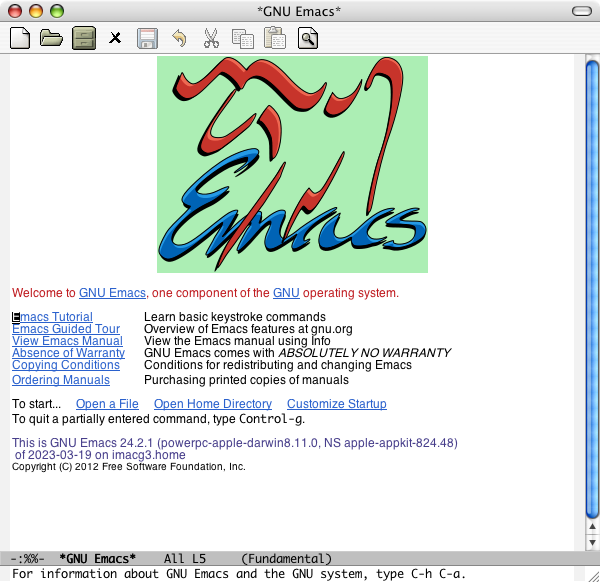This screenshot has width=600, height=583.
Task: Open the Absence of Warranty link
Action: click(x=68, y=352)
